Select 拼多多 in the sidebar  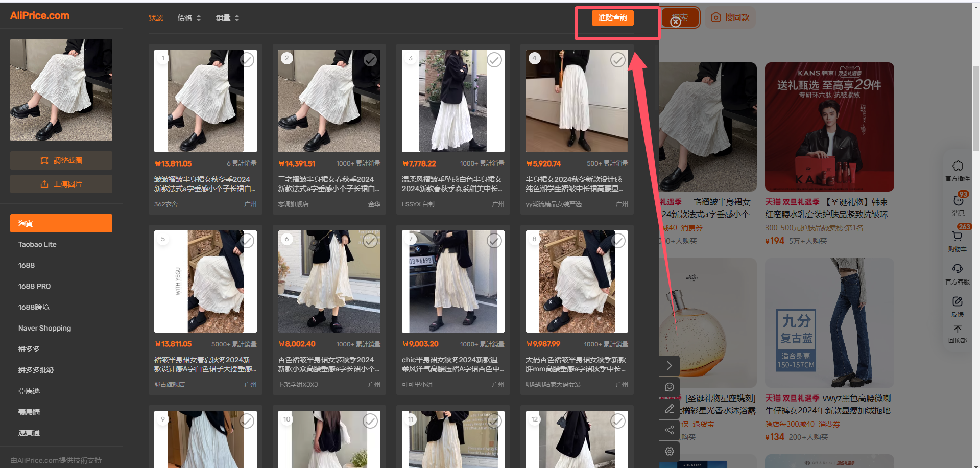[x=29, y=349]
